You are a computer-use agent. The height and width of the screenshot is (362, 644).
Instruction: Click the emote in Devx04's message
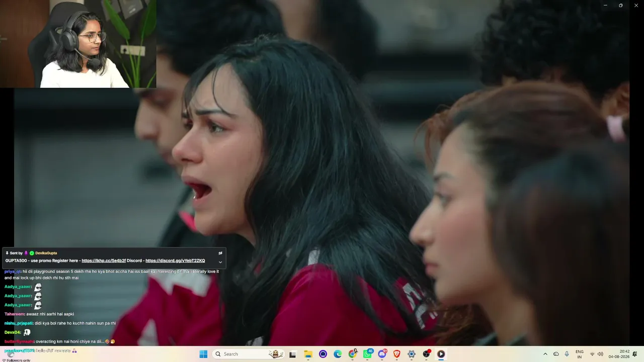tap(27, 332)
